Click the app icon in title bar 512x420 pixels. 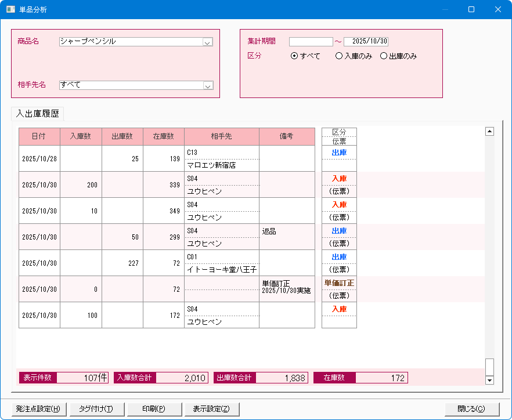[x=10, y=9]
